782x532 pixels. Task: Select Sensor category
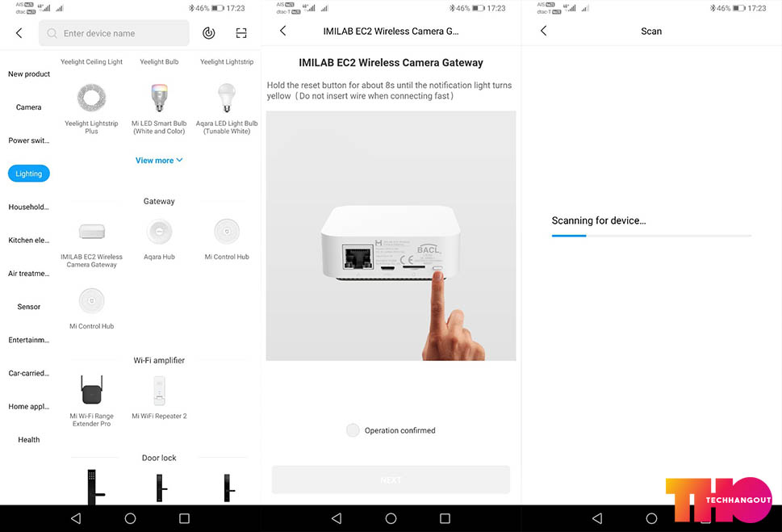click(x=29, y=307)
